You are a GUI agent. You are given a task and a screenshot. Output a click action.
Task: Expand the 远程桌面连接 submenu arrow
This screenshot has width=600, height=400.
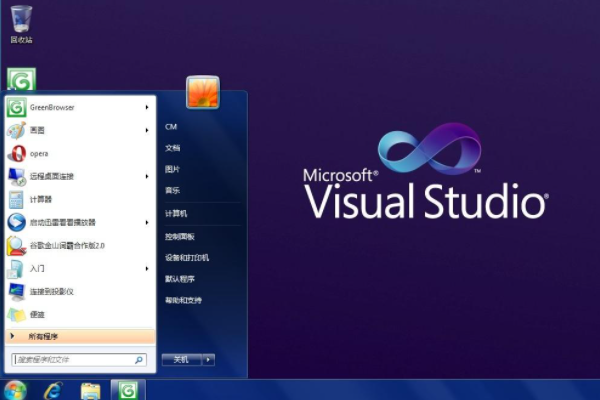tap(147, 176)
